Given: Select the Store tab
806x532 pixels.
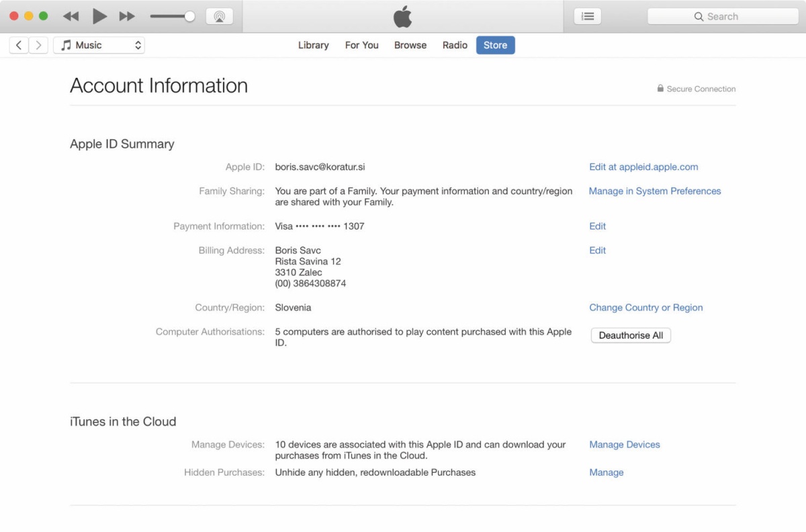Looking at the screenshot, I should pos(496,45).
